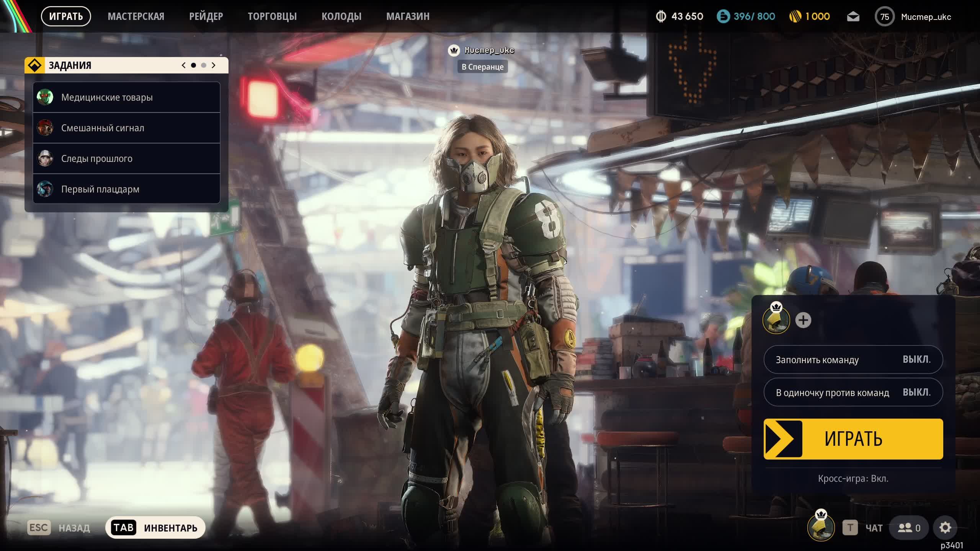Go to previous Задания page arrow
The image size is (980, 551).
[x=184, y=65]
